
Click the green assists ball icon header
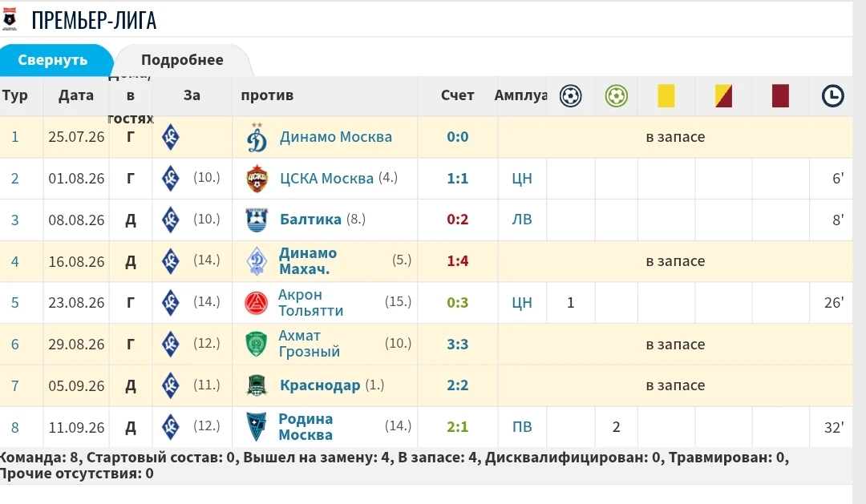pos(617,96)
